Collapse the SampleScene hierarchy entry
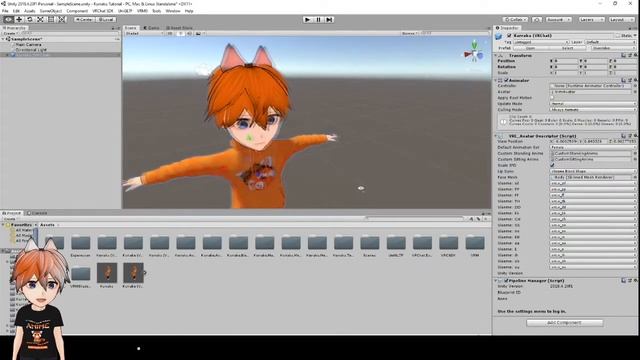The width and height of the screenshot is (640, 360). pyautogui.click(x=3, y=39)
